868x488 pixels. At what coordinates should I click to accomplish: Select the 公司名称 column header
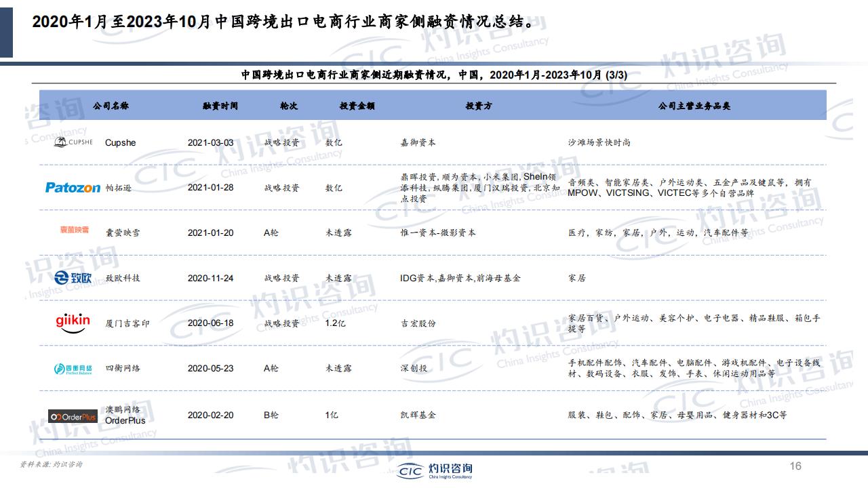[x=111, y=106]
